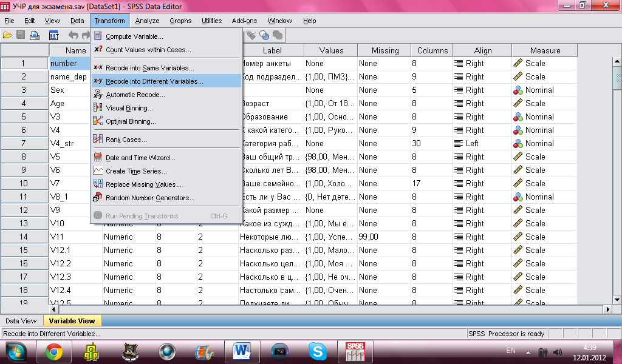Choose Rank Cases from the Transform menu
The image size is (622, 364).
pos(166,140)
